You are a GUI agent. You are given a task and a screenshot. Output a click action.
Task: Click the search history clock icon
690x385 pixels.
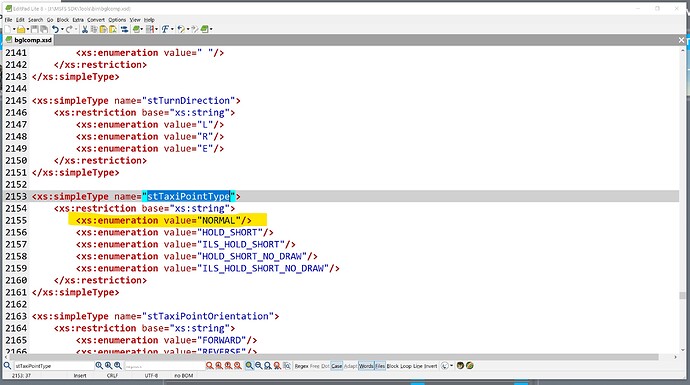tap(444, 366)
